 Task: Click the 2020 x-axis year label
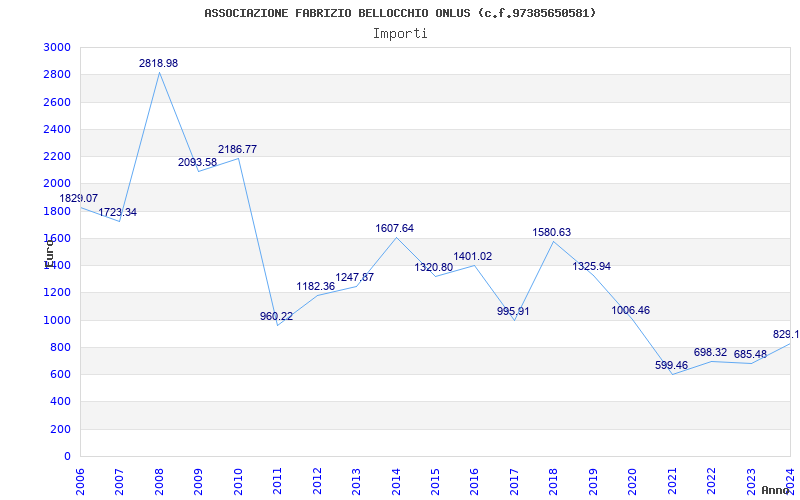(x=633, y=480)
